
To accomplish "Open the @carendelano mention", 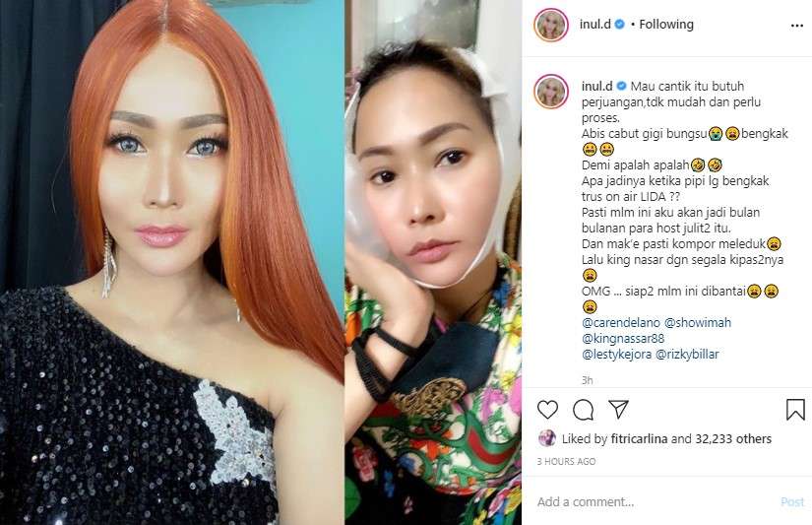I will click(621, 322).
